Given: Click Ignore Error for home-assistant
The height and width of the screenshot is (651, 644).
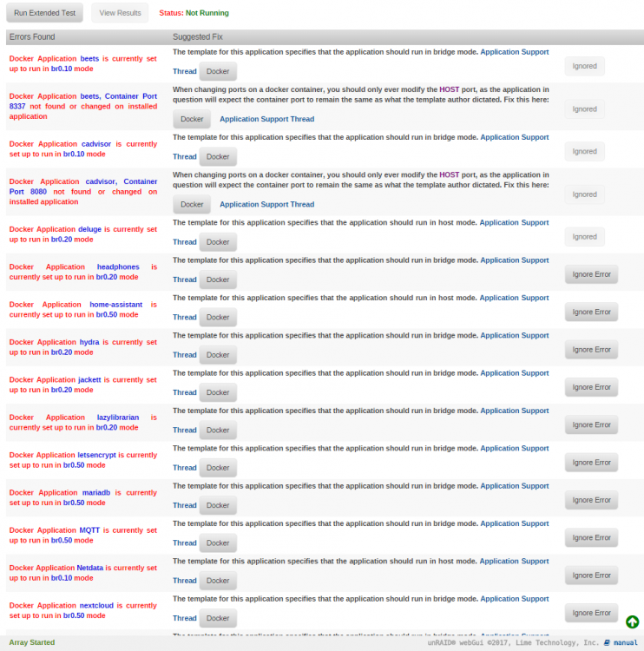Looking at the screenshot, I should pyautogui.click(x=591, y=312).
